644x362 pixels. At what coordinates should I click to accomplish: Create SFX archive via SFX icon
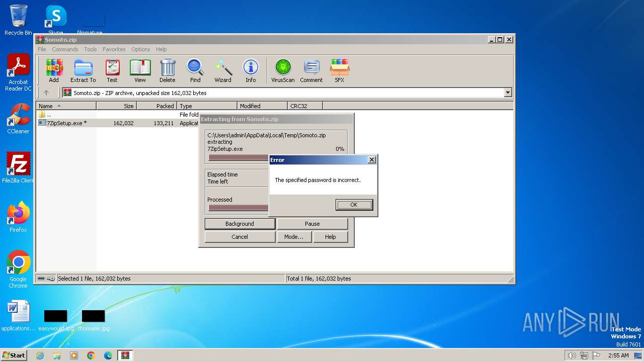point(340,70)
